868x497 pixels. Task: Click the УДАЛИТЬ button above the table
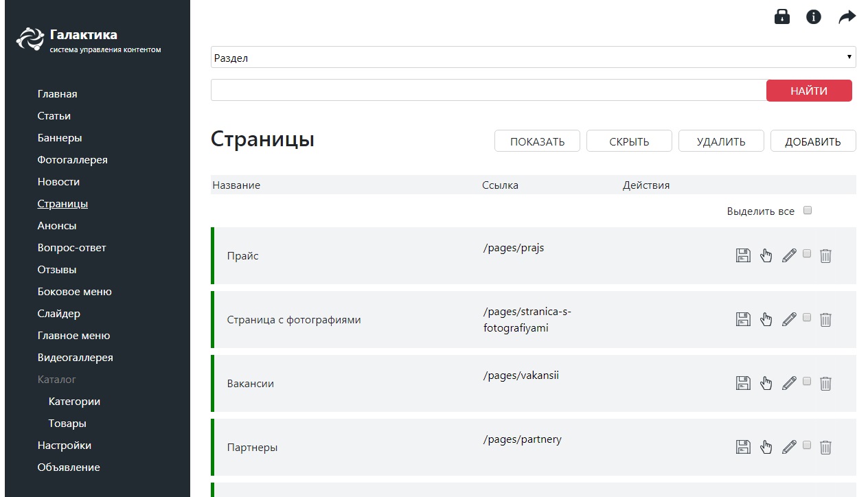pyautogui.click(x=721, y=141)
